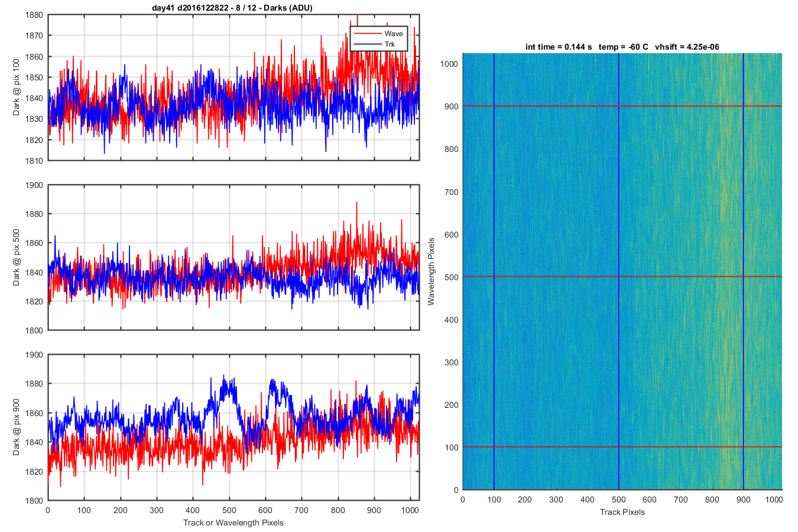
Task: Click the blue Trk legend line sample
Action: (367, 44)
